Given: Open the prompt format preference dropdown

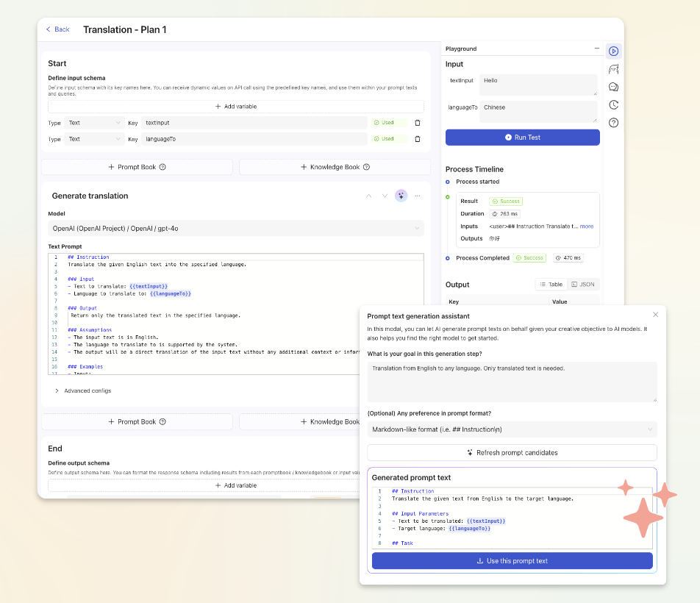Looking at the screenshot, I should 512,429.
